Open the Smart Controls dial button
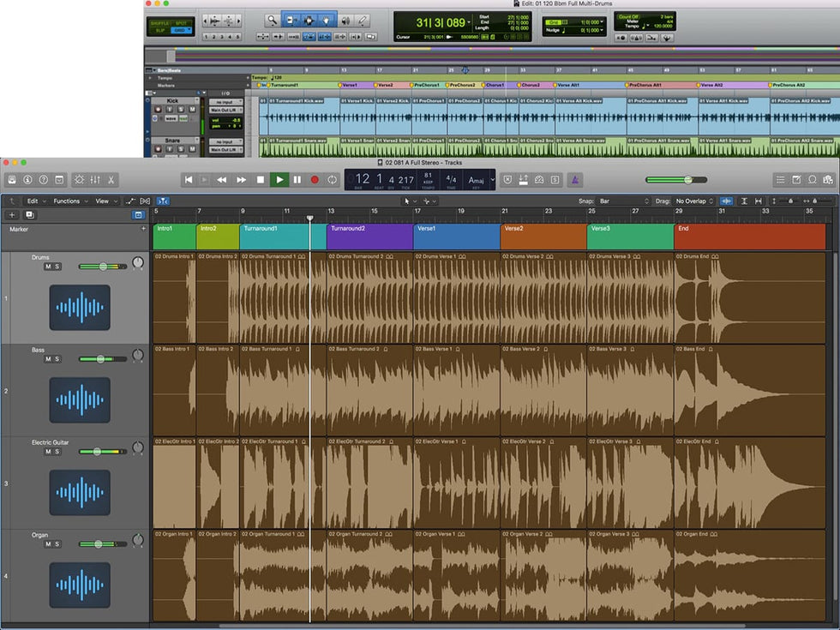 tap(79, 180)
